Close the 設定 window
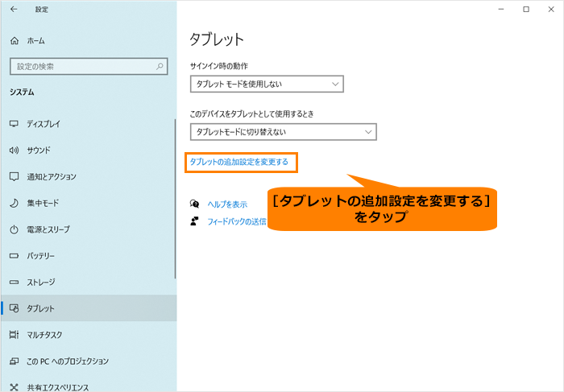This screenshot has height=392, width=564. [551, 10]
